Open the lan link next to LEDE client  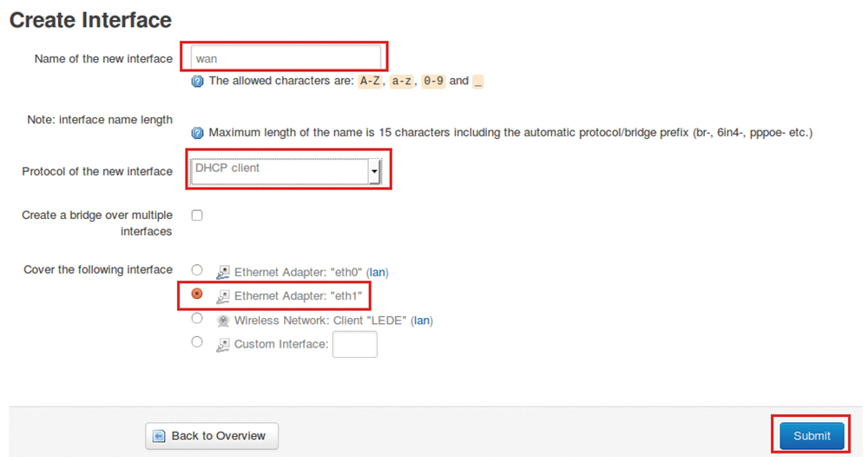pyautogui.click(x=422, y=321)
